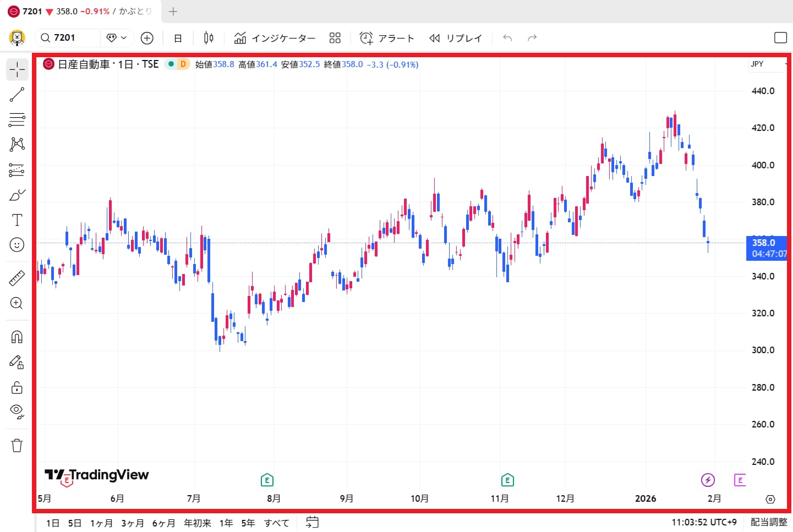Open the JPY currency dropdown

tap(768, 64)
